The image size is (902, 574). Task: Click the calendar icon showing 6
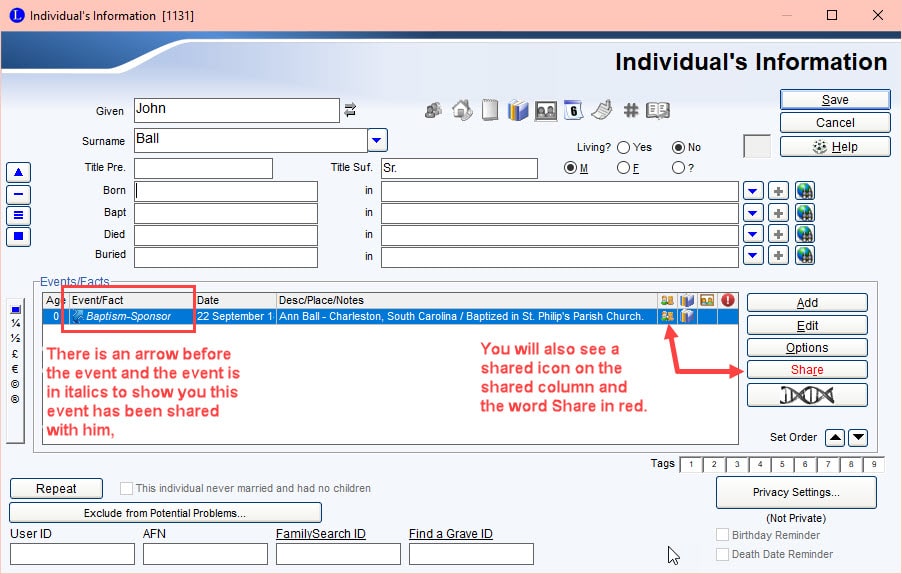coord(573,110)
